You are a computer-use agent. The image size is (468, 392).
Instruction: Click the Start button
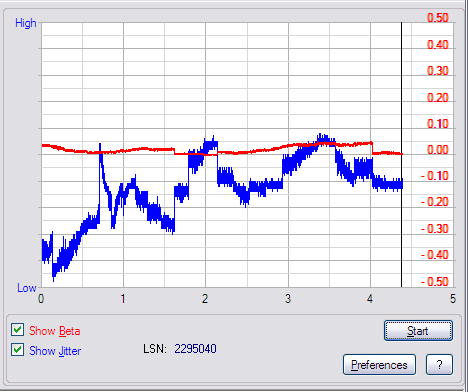pos(418,331)
